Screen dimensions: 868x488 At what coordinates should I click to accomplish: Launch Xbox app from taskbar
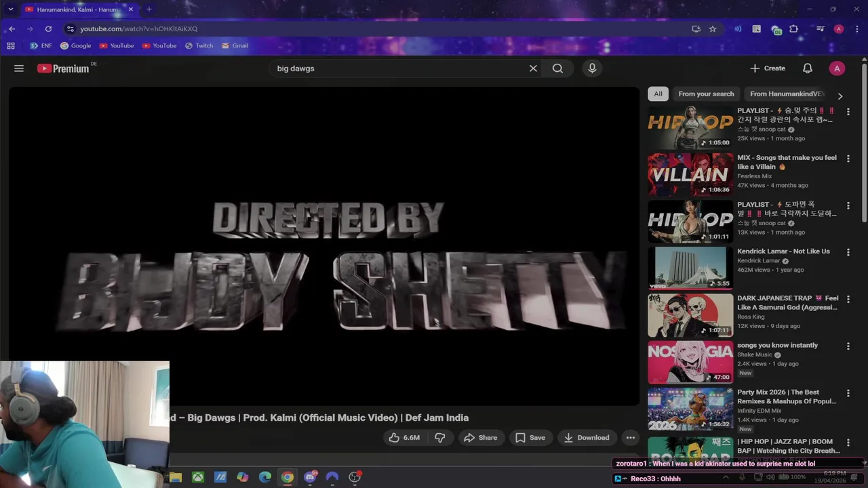point(198,477)
